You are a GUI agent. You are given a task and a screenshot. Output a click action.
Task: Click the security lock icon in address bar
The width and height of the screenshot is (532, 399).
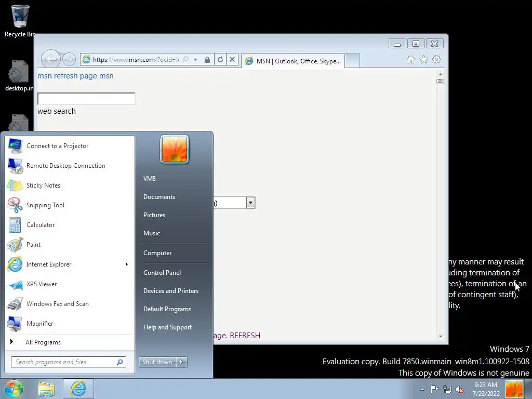[207, 60]
